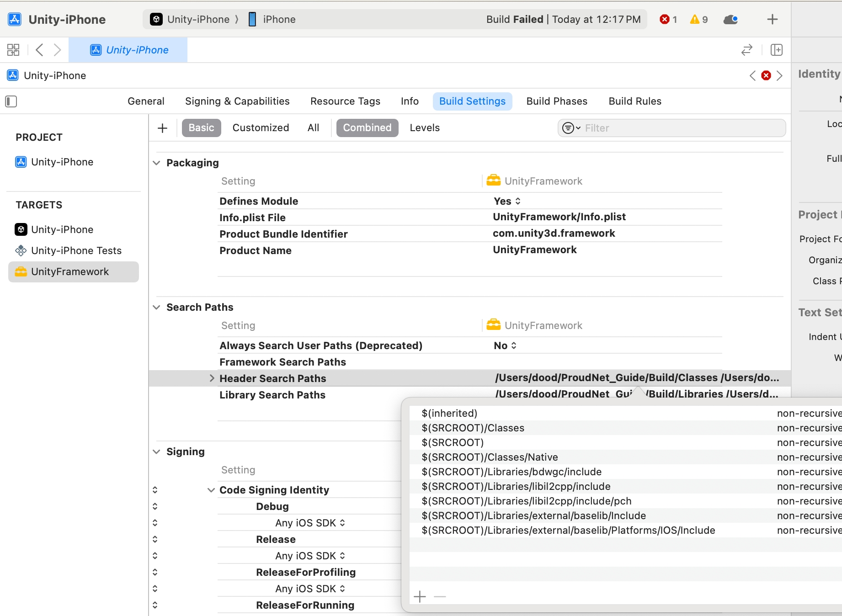Open the Defines Module Yes popup
The width and height of the screenshot is (842, 616).
pos(507,202)
